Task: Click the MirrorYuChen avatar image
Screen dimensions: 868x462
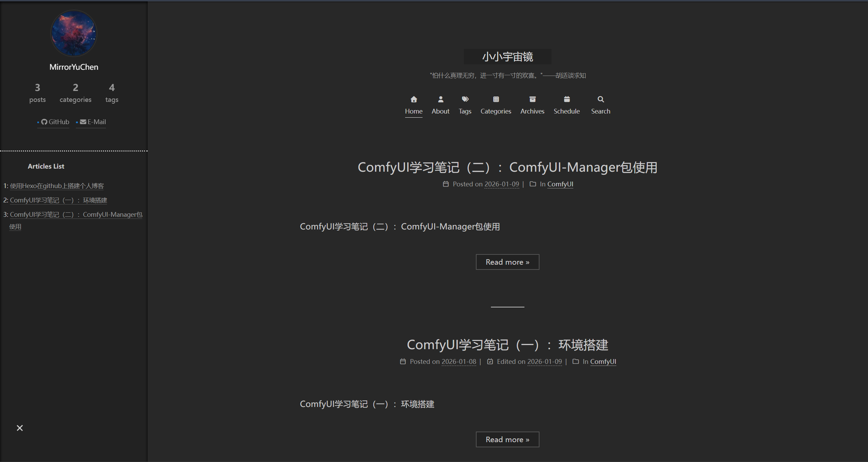Action: coord(74,34)
